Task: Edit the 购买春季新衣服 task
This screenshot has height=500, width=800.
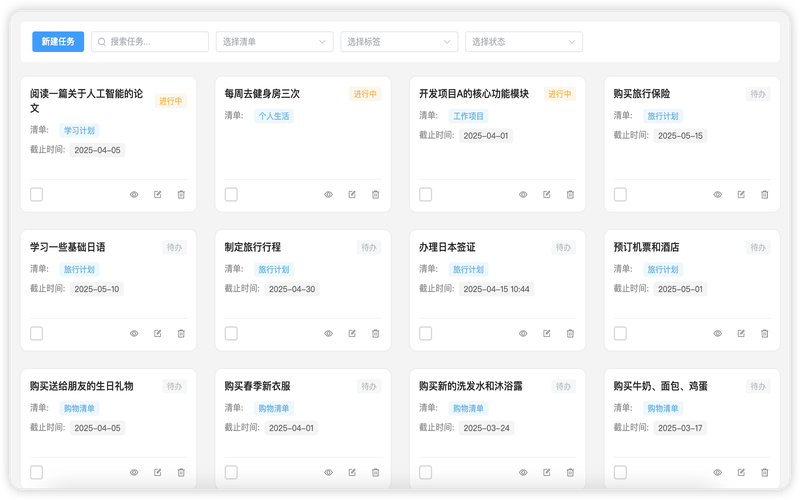Action: click(x=352, y=472)
